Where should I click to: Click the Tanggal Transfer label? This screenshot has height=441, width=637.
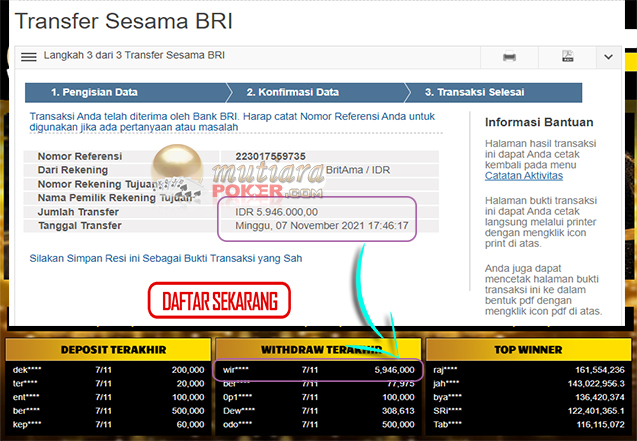[80, 226]
